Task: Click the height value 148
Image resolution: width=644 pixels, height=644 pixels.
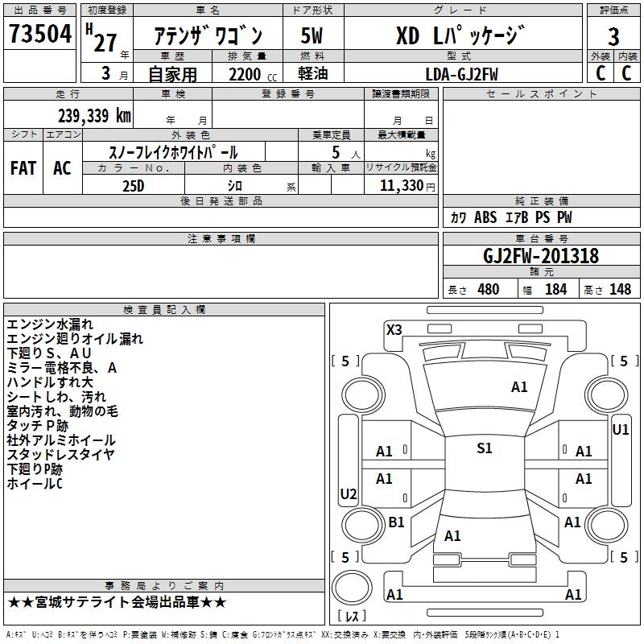Action: (x=620, y=290)
